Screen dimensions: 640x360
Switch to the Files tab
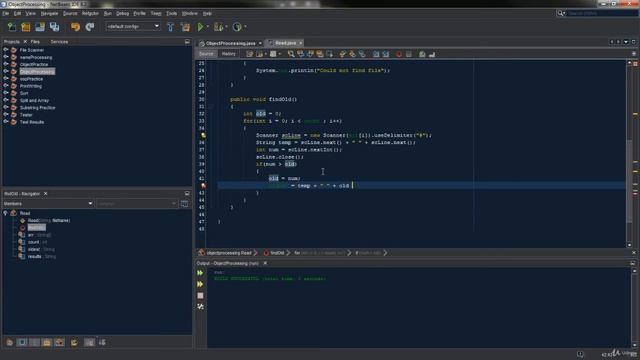click(x=35, y=42)
